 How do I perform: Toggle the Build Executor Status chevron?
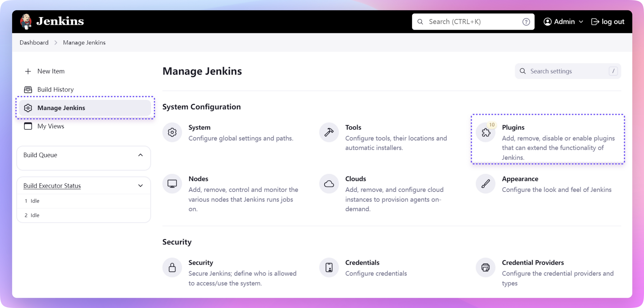140,186
